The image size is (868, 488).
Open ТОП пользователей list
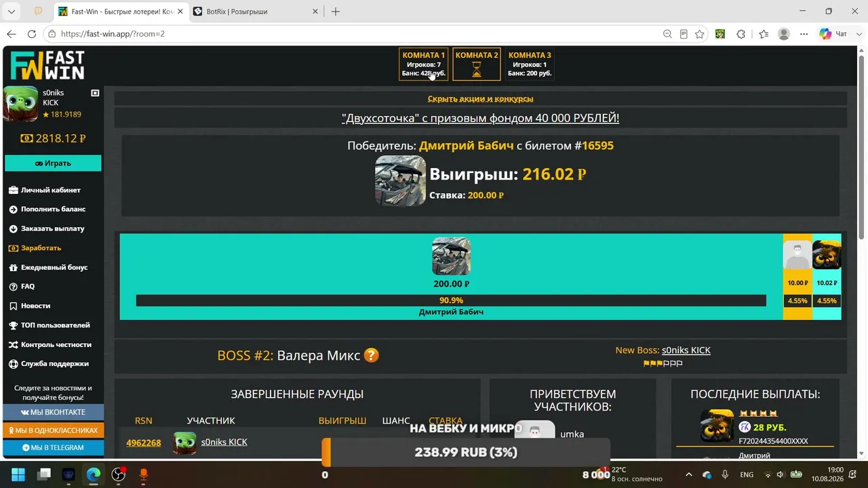(55, 325)
